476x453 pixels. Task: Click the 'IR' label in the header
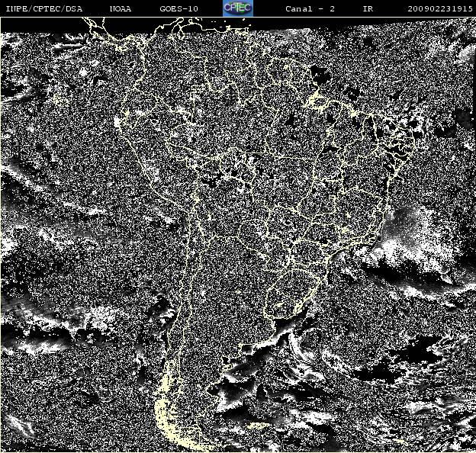click(x=368, y=8)
